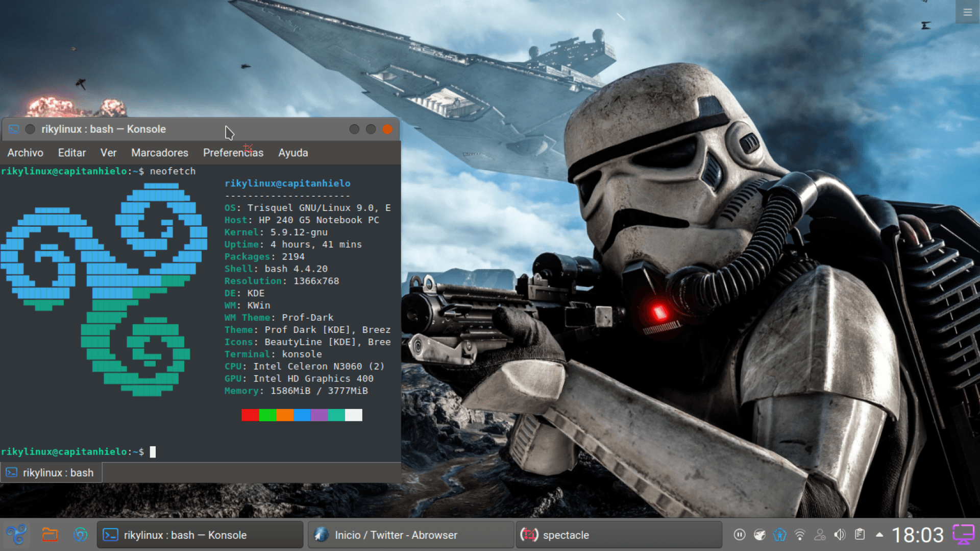Click the Konsole window menu icon in titlebar
Viewport: 980px width, 551px height.
pyautogui.click(x=14, y=129)
